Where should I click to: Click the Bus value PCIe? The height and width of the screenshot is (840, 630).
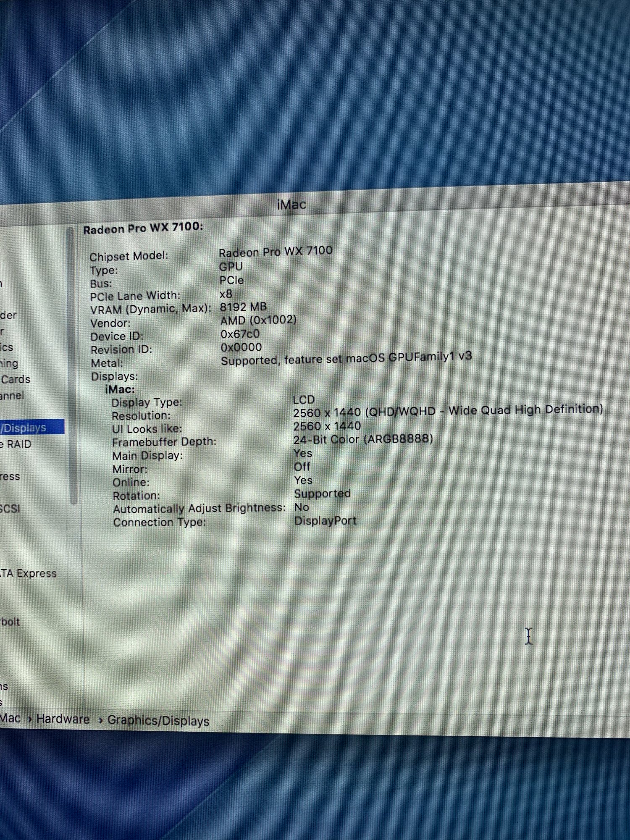[x=231, y=280]
